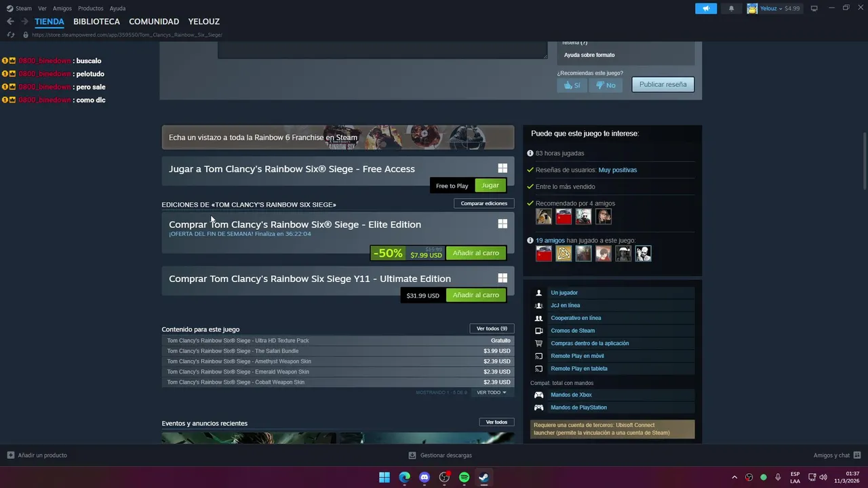Open Amethyst Weapon Skin DLC row
The width and height of the screenshot is (868, 488).
click(338, 361)
